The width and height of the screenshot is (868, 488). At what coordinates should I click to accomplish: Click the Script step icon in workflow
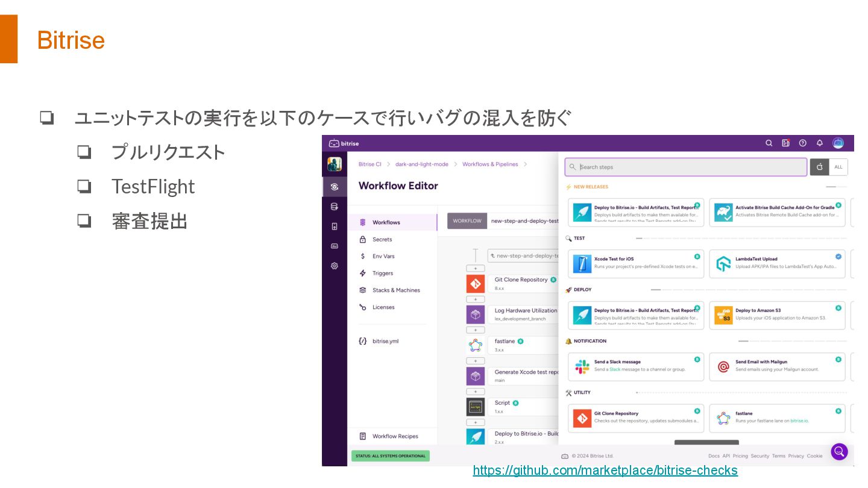[x=476, y=407]
